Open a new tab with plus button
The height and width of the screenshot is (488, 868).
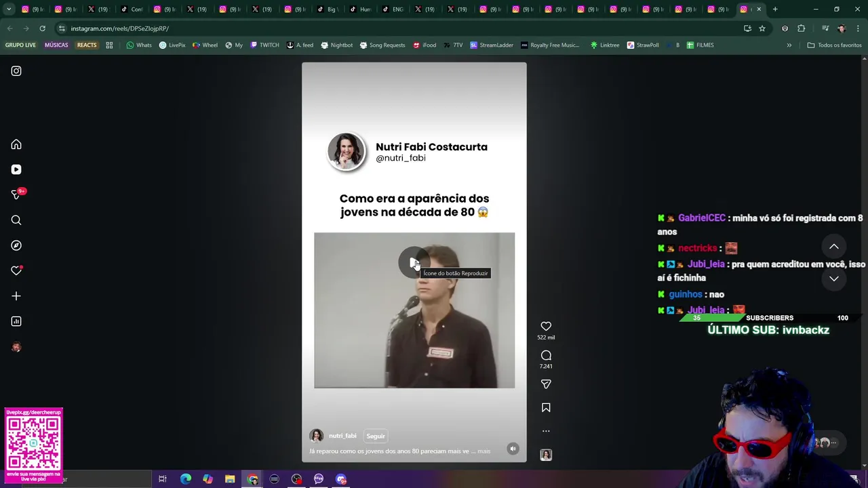775,9
